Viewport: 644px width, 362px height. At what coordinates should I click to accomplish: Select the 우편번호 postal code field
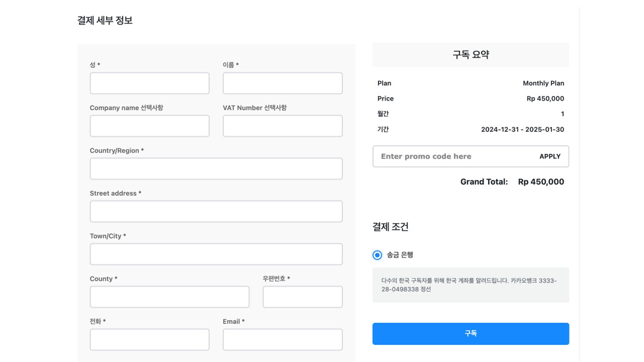(302, 297)
